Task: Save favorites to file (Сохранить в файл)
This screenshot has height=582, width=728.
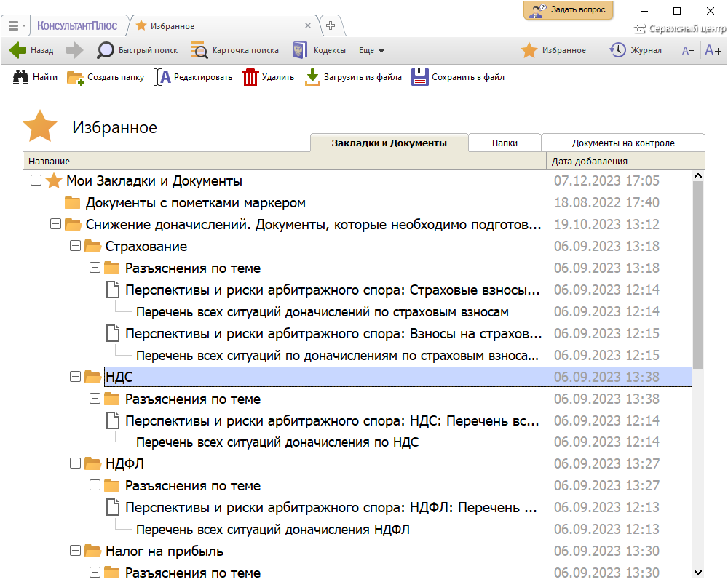Action: tap(420, 77)
